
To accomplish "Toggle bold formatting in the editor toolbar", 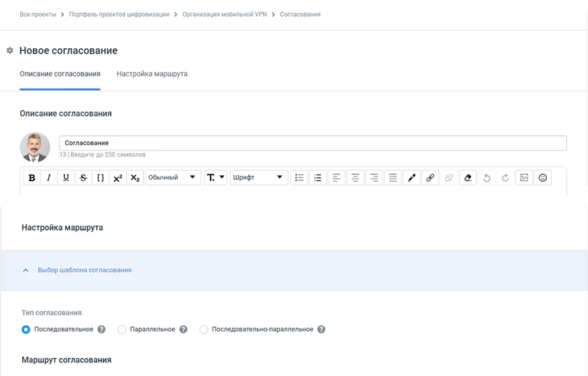I will (x=32, y=178).
